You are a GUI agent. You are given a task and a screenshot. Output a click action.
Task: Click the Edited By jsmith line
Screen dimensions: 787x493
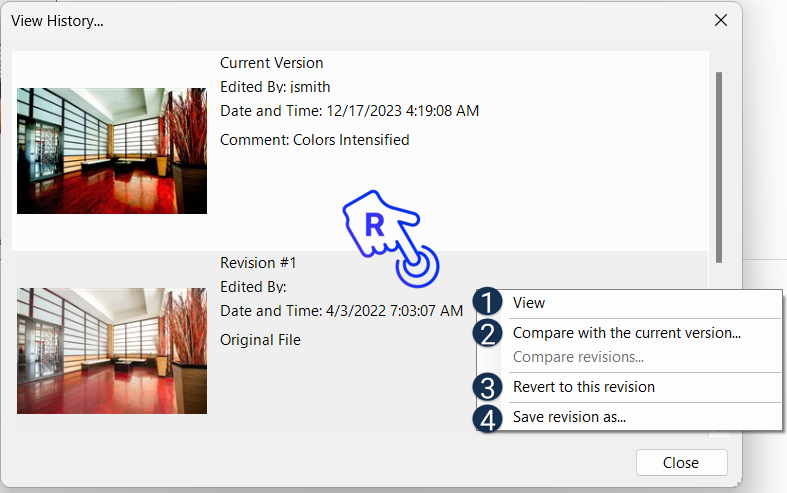pyautogui.click(x=274, y=86)
